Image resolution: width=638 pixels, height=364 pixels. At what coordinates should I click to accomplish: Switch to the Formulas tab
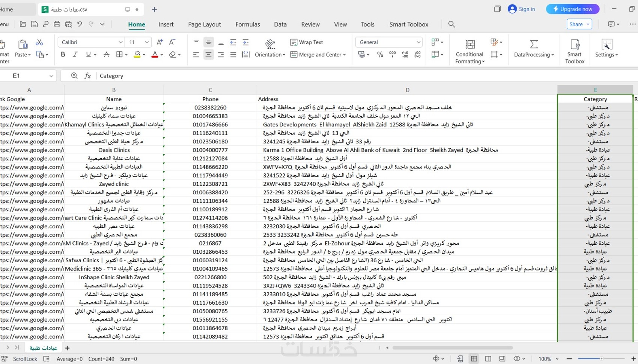(248, 24)
